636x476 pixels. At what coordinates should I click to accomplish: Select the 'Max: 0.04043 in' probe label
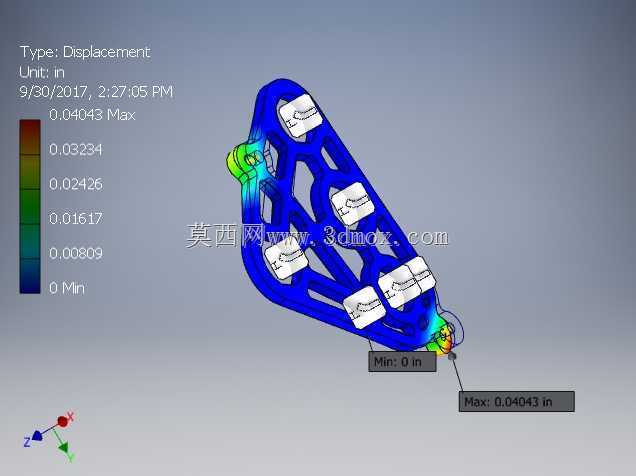pos(517,402)
